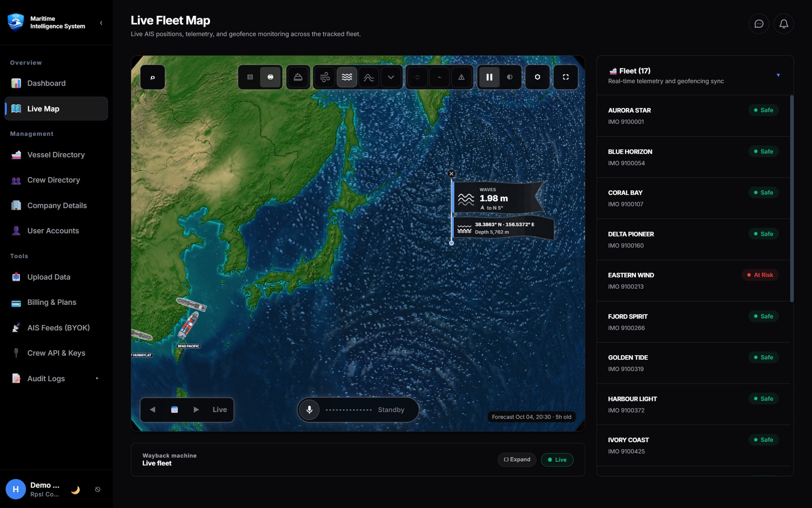This screenshot has height=508, width=812.
Task: Click the icon right of the moon
Action: click(98, 490)
